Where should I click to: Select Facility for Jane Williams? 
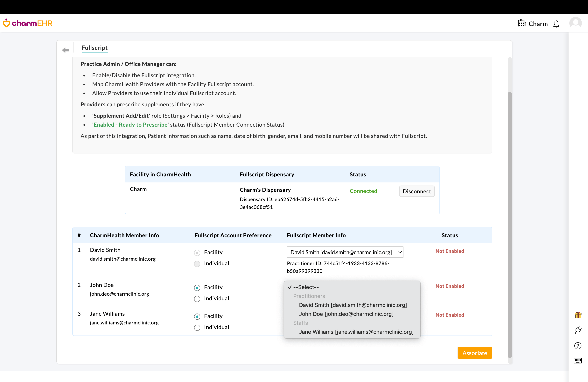point(197,316)
